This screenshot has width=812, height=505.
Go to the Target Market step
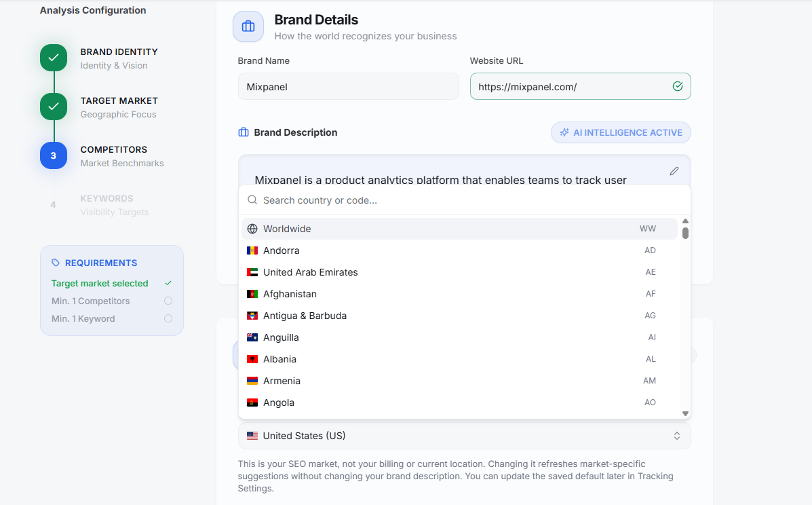(x=119, y=100)
